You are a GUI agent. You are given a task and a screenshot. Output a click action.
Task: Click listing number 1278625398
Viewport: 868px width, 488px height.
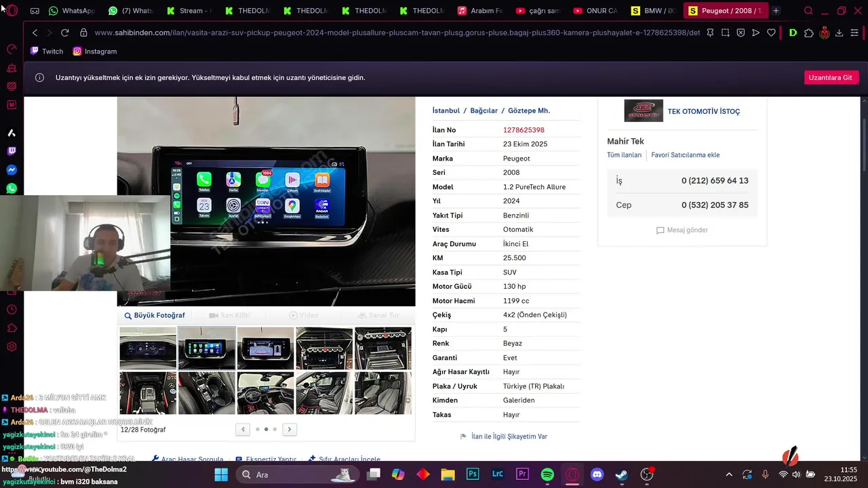coord(524,130)
